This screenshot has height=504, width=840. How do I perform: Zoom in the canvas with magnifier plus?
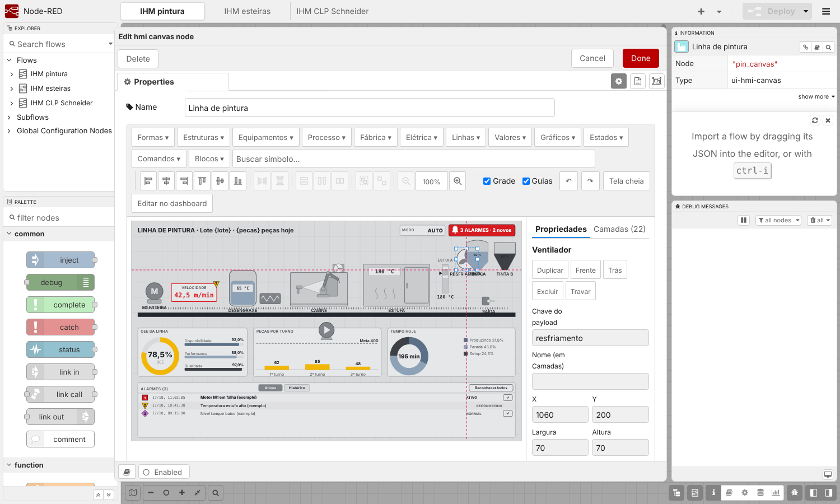click(458, 181)
